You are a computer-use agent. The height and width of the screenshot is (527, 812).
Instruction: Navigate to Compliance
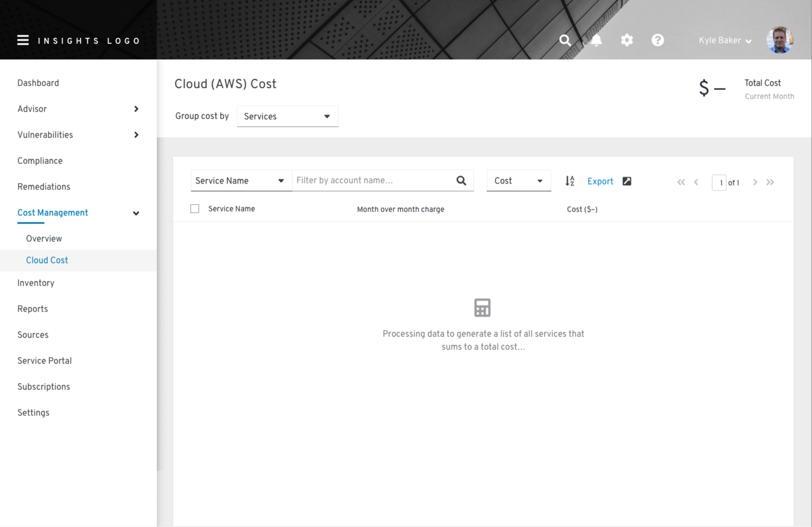click(x=40, y=161)
